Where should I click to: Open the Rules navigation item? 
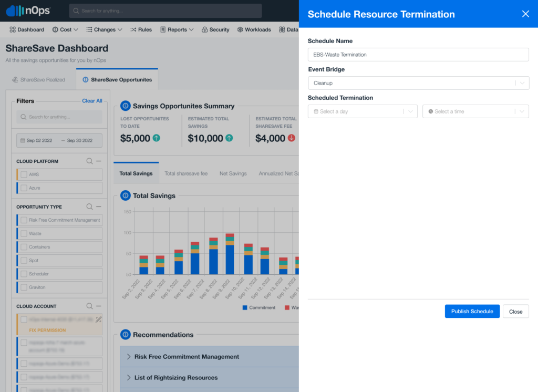click(x=141, y=29)
